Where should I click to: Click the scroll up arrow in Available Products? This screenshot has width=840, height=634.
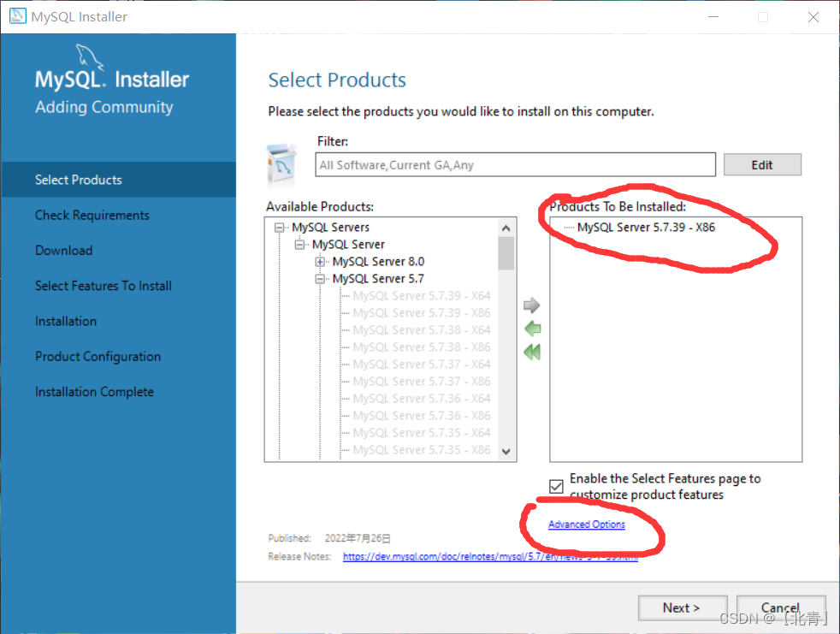pyautogui.click(x=506, y=228)
